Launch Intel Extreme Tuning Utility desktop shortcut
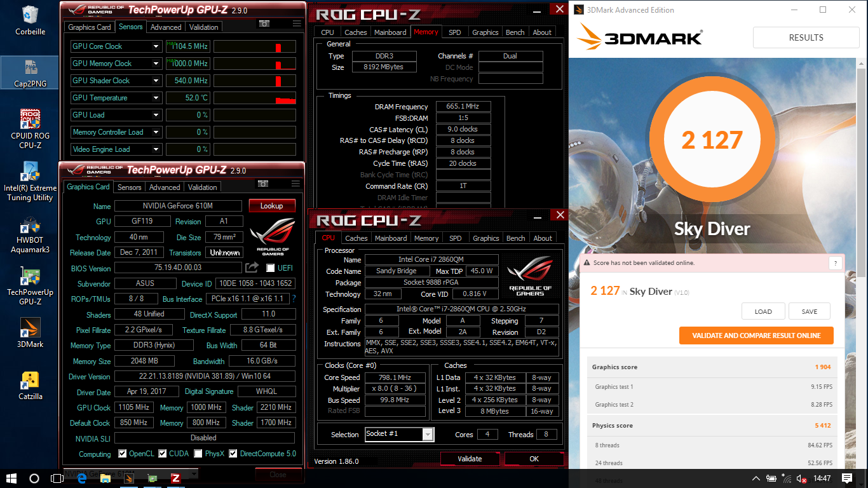 (x=29, y=182)
